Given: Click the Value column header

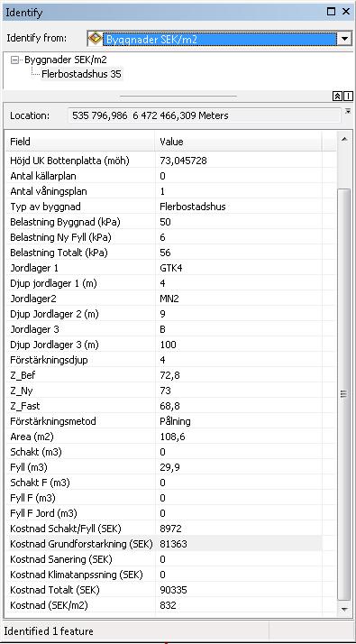Looking at the screenshot, I should 239,142.
